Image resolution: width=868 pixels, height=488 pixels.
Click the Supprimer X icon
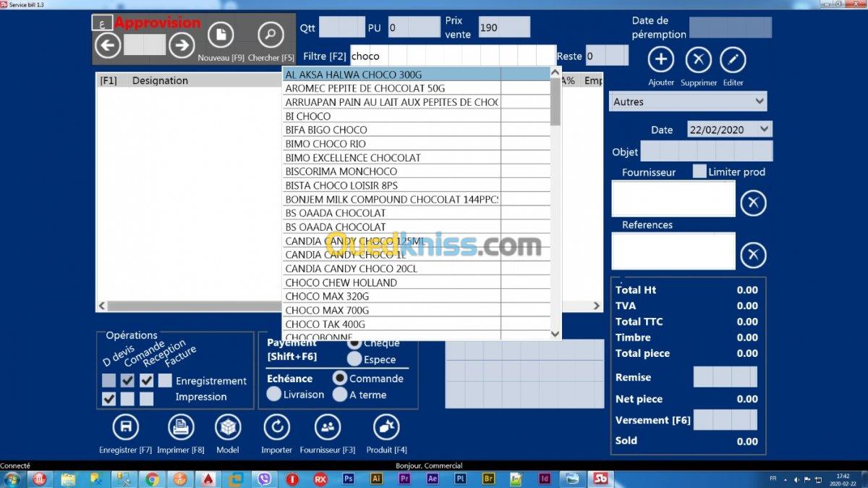coord(698,60)
